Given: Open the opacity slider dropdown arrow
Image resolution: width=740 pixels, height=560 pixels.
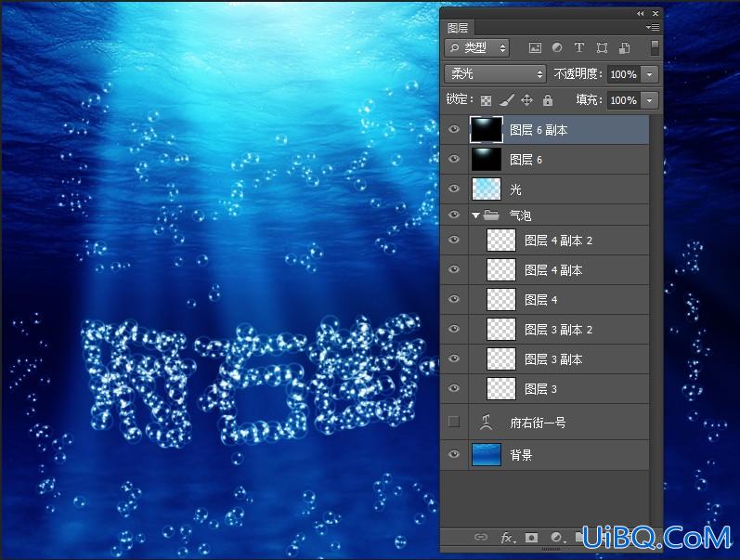Looking at the screenshot, I should (x=650, y=74).
